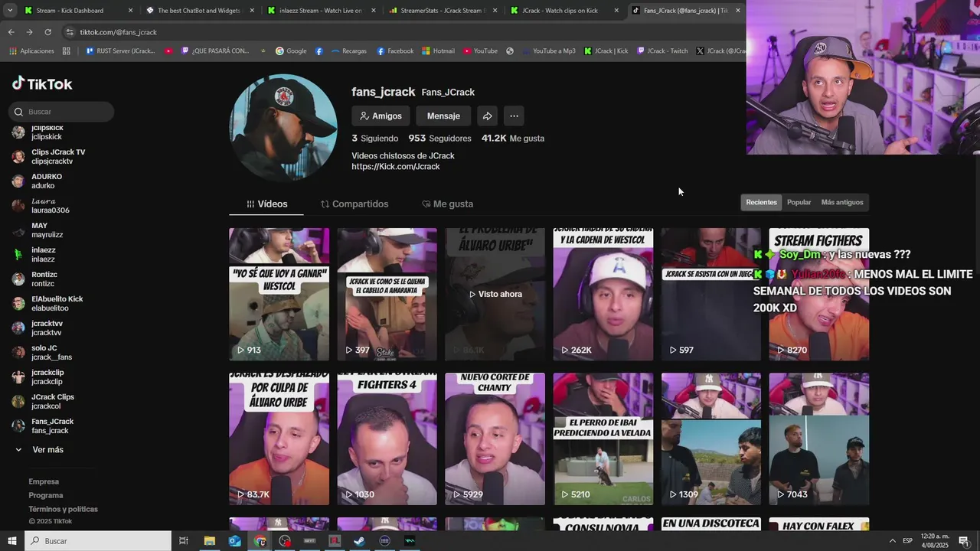Open the Siguiendo count
This screenshot has width=980, height=551.
tap(375, 139)
